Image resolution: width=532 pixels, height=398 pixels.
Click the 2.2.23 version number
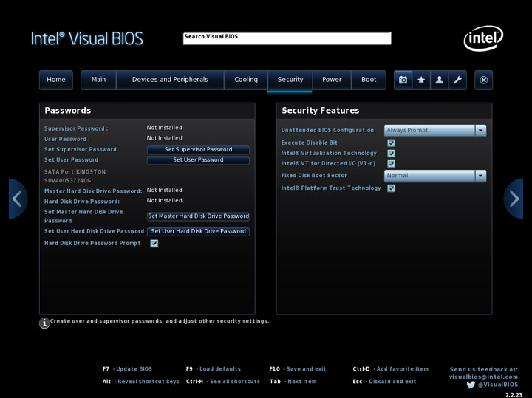point(514,394)
